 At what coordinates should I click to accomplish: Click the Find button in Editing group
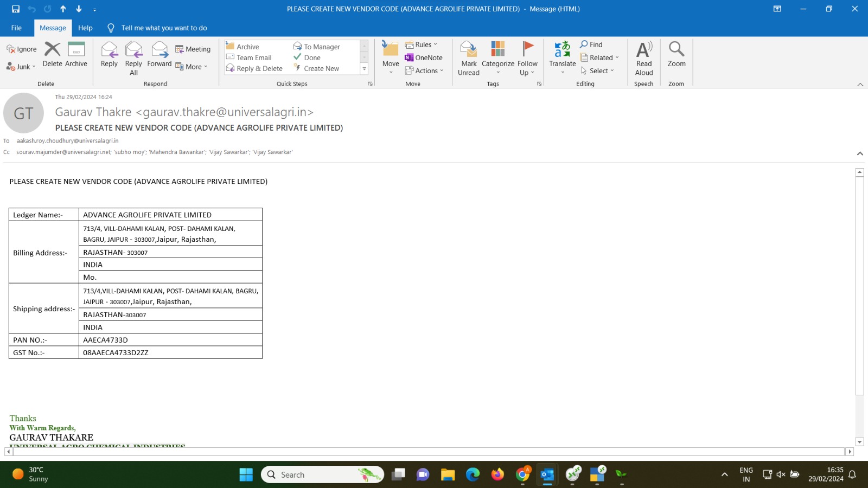click(591, 44)
